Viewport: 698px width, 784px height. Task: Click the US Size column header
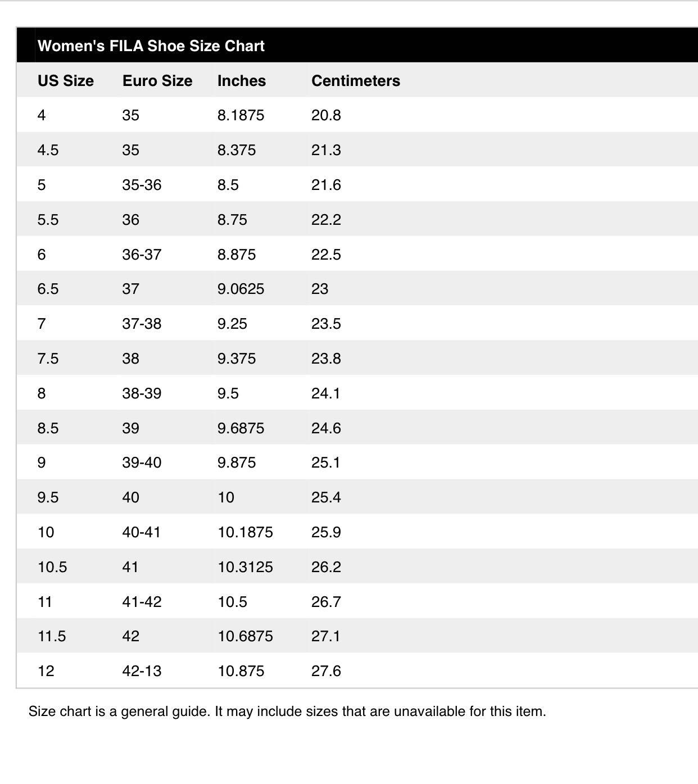(66, 80)
